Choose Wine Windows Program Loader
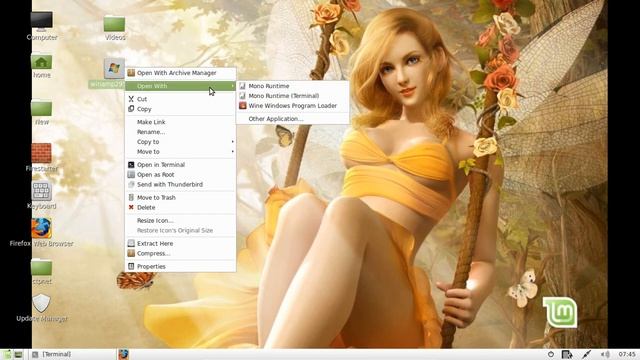 pyautogui.click(x=293, y=106)
